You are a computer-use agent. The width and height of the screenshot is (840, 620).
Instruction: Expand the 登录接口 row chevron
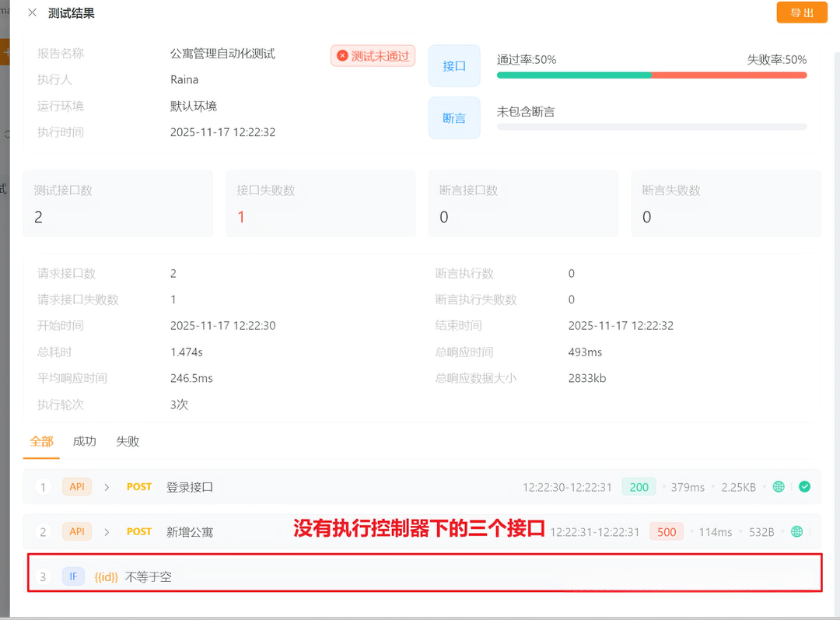click(x=107, y=487)
